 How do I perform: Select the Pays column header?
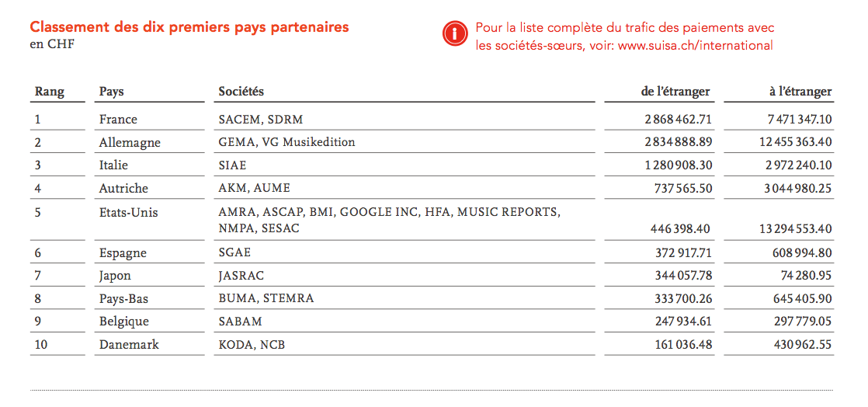click(111, 92)
